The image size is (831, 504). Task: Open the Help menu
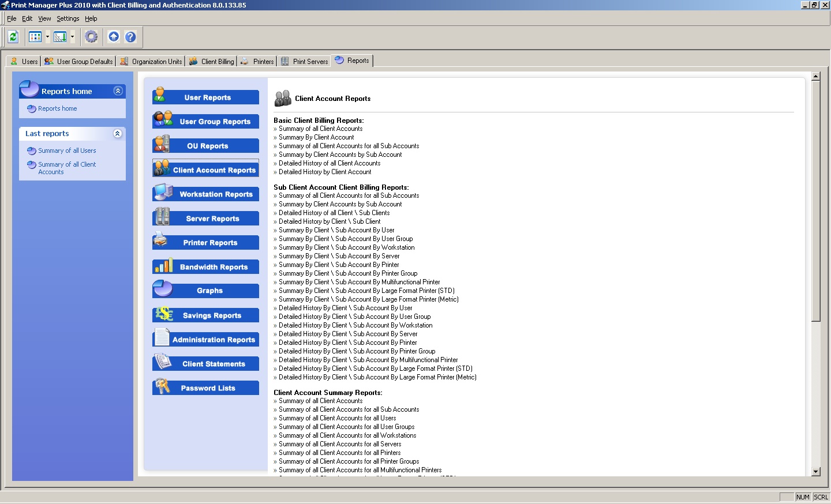pos(91,18)
